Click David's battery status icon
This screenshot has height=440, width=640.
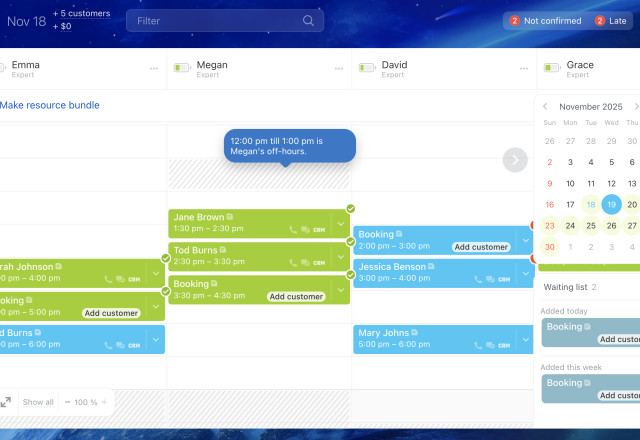[x=366, y=69]
